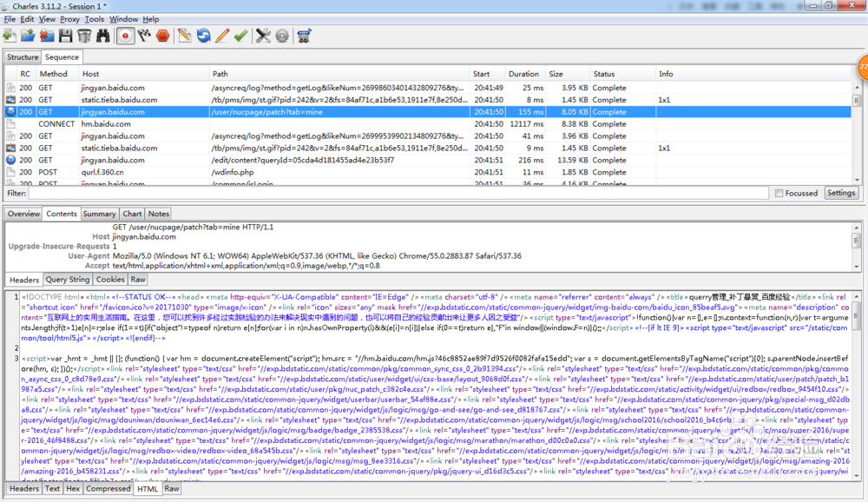Click the response body scrollbar down arrow

click(x=857, y=475)
